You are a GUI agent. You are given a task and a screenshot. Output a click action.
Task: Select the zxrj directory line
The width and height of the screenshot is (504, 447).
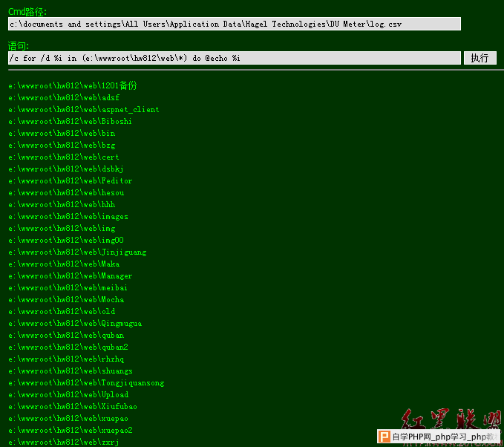coord(64,443)
